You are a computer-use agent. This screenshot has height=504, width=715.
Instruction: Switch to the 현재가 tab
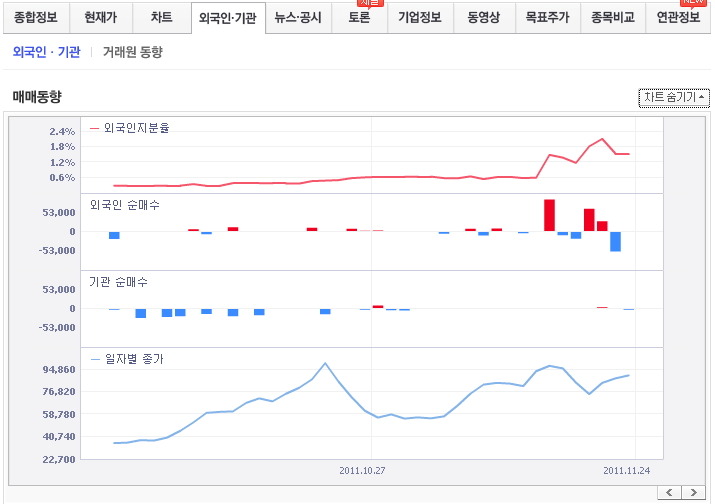tap(100, 18)
